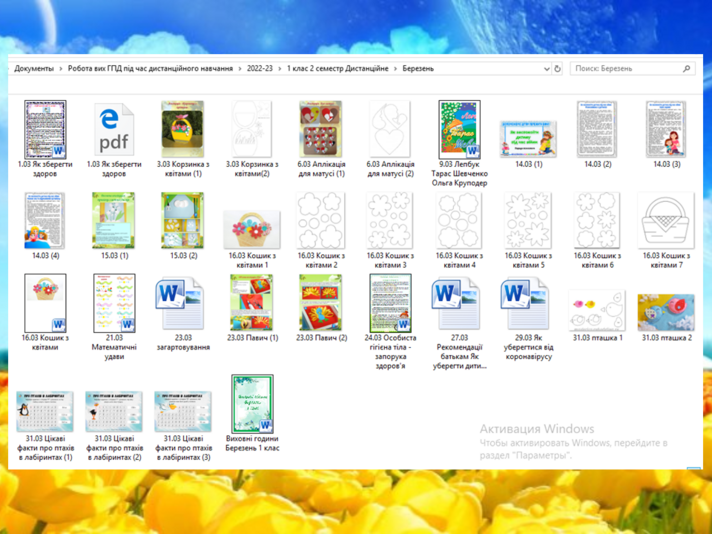Expand chevron after Документы breadcrumb
Image resolution: width=712 pixels, height=534 pixels.
coord(61,69)
